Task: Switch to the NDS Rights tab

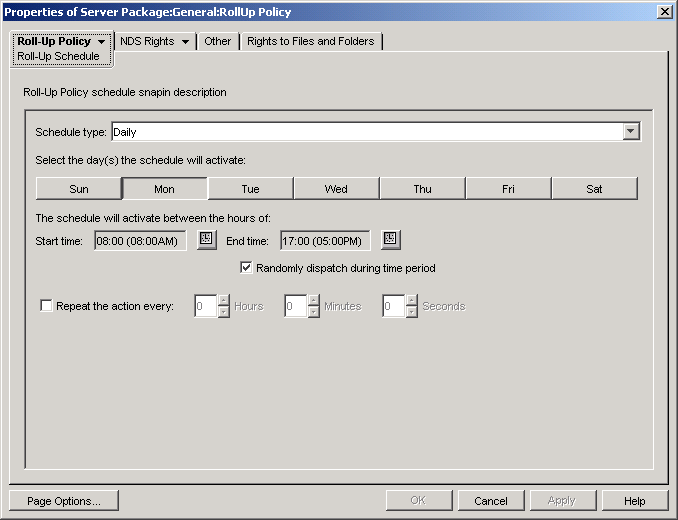Action: click(x=147, y=41)
